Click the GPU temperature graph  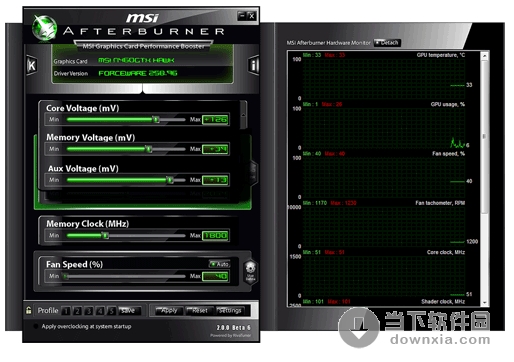click(383, 79)
